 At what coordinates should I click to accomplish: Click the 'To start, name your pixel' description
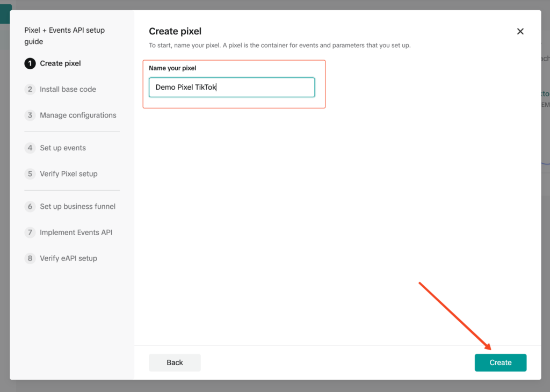[279, 45]
